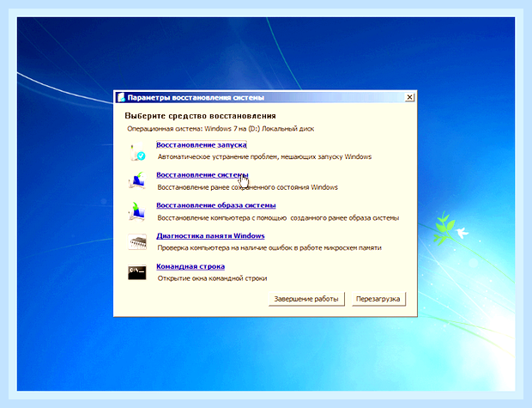The height and width of the screenshot is (408, 532).
Task: Click description Восстановление ранее сохраненного состояния Windows
Action: [x=248, y=187]
